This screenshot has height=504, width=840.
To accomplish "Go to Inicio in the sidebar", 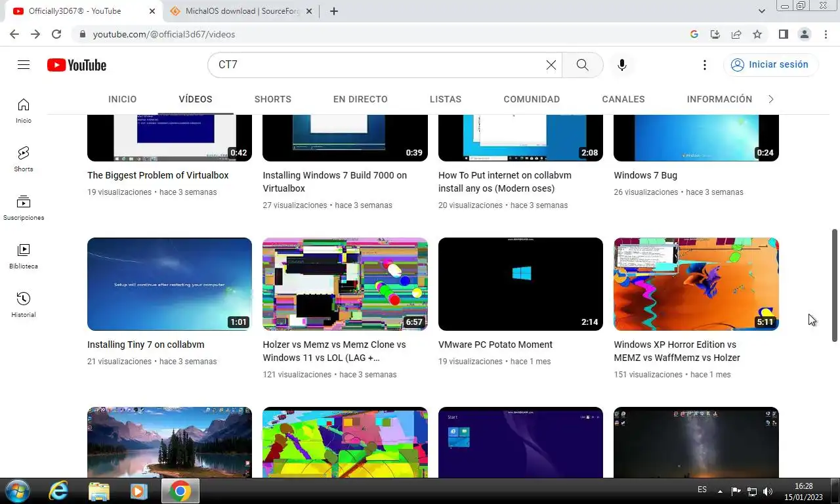I will click(24, 111).
